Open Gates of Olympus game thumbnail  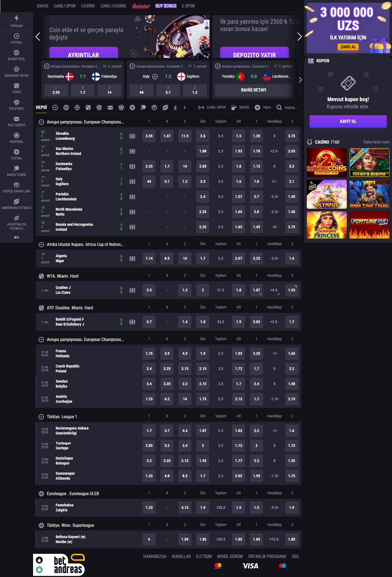(327, 194)
